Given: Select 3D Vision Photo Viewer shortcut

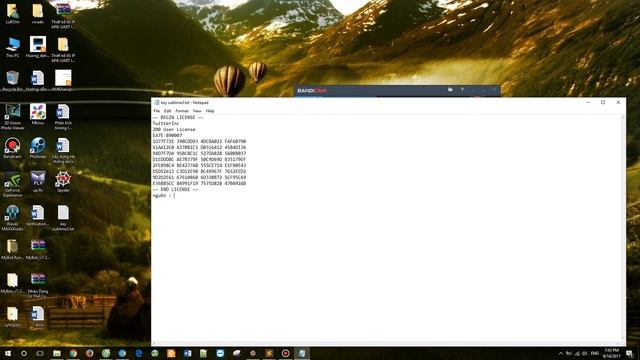Looking at the screenshot, I should pos(13,117).
